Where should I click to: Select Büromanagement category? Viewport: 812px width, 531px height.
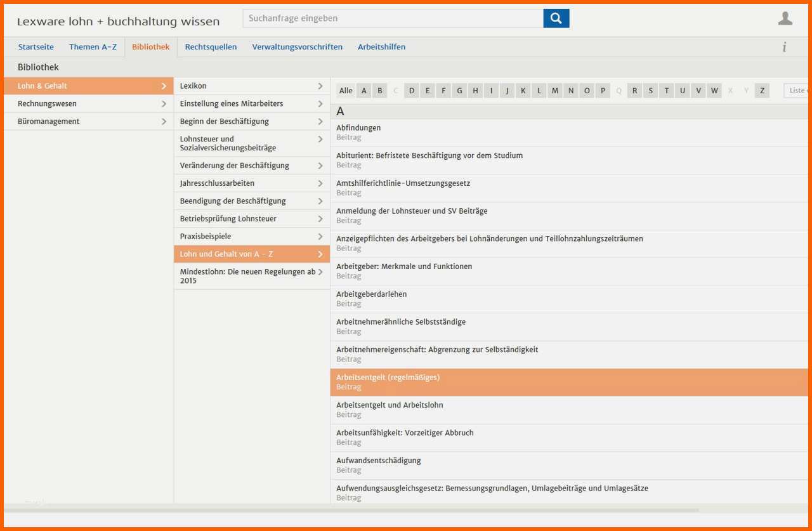tap(89, 122)
